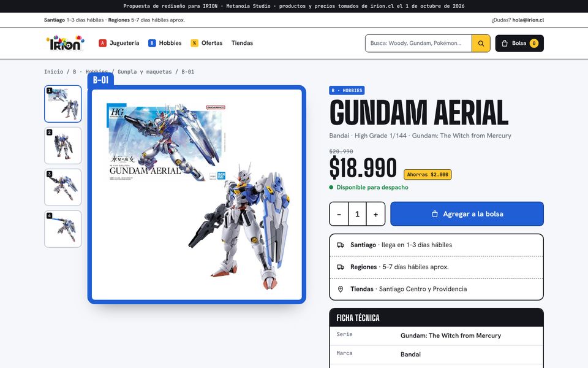The image size is (588, 368).
Task: Decrease quantity with the minus button
Action: pos(339,214)
